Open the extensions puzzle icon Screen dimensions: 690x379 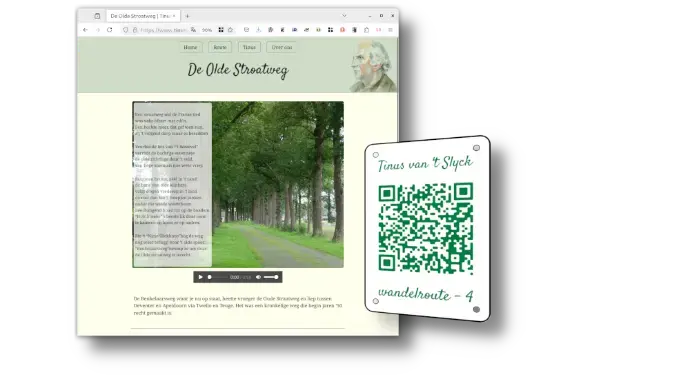pos(367,30)
